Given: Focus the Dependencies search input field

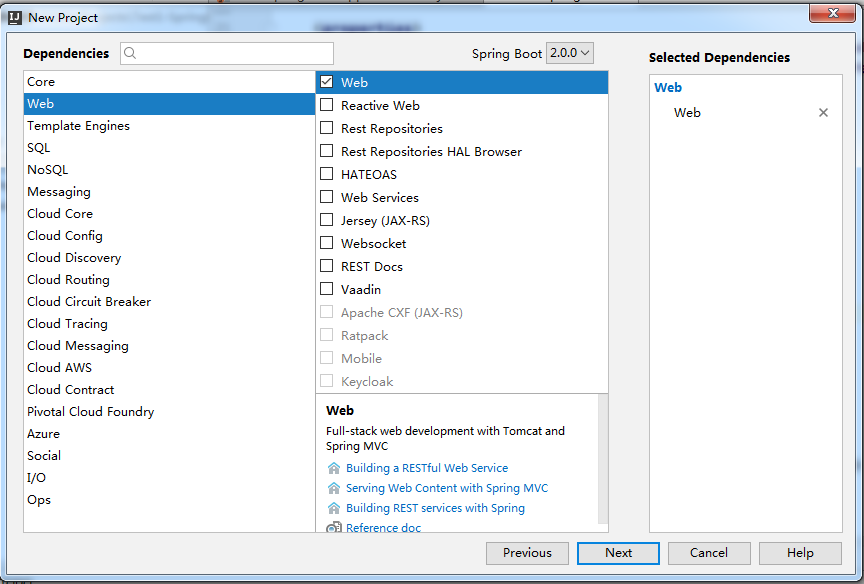Looking at the screenshot, I should click(227, 53).
